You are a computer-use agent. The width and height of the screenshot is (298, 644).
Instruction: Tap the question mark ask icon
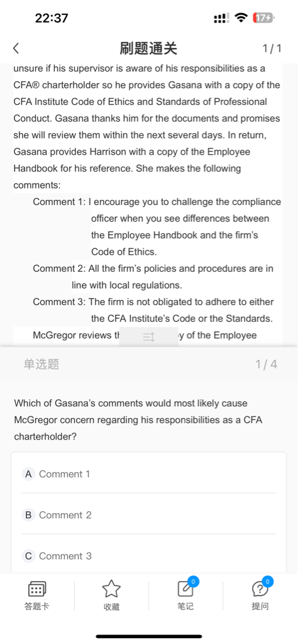coord(260,590)
